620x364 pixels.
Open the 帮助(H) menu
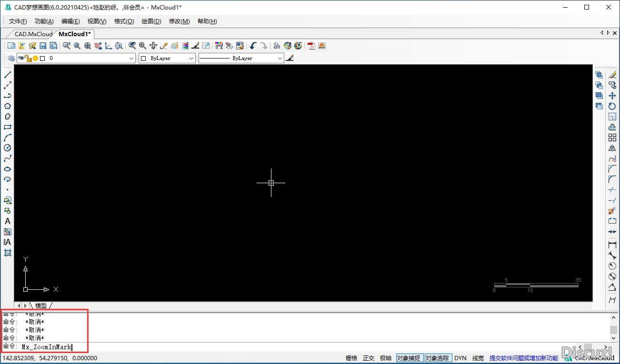point(207,21)
